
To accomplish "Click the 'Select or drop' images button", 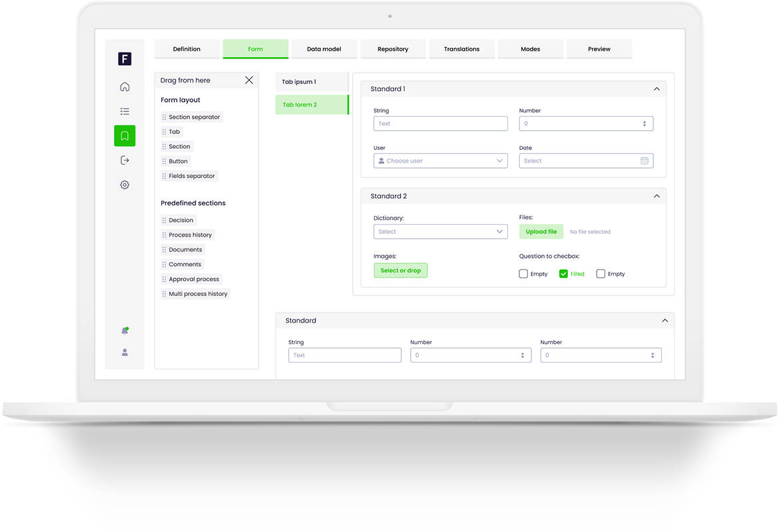I will coord(401,271).
